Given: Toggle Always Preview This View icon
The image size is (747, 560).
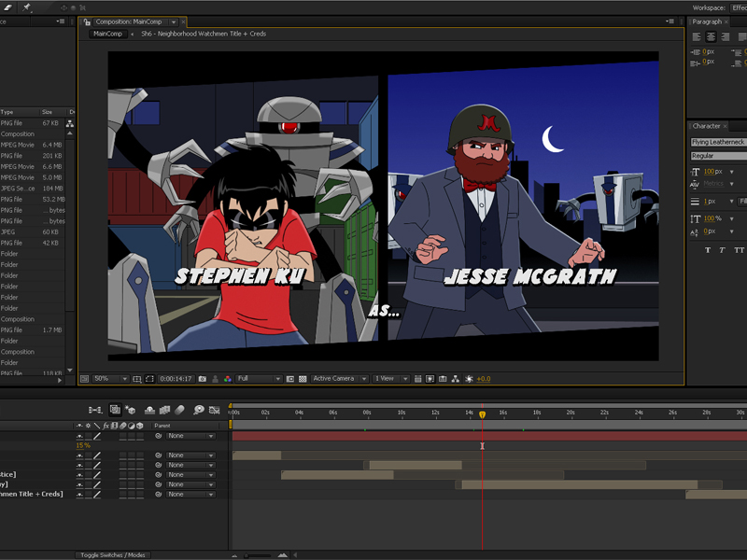Looking at the screenshot, I should pyautogui.click(x=84, y=379).
